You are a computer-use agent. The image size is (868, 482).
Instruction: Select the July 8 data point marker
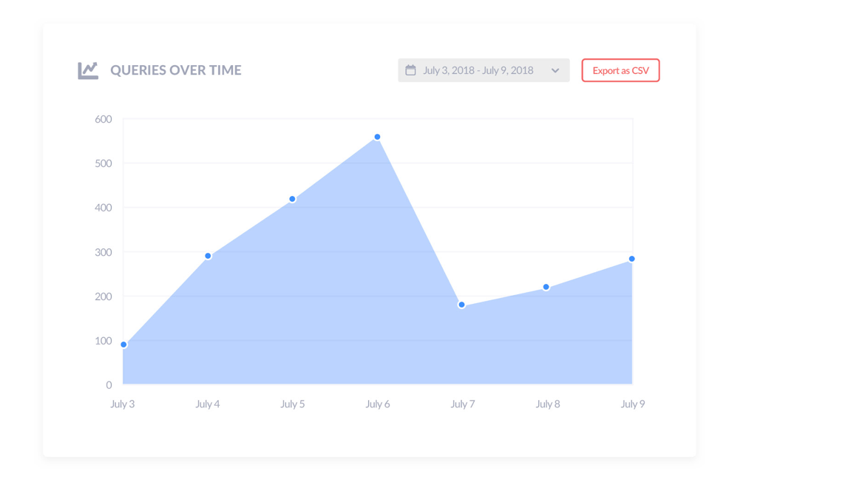click(548, 286)
